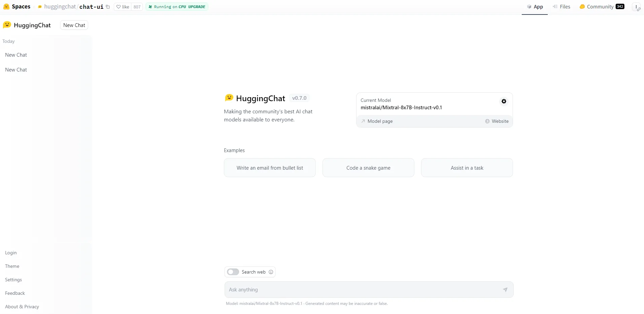Switch to the Files tab
This screenshot has height=314, width=644.
coord(561,7)
